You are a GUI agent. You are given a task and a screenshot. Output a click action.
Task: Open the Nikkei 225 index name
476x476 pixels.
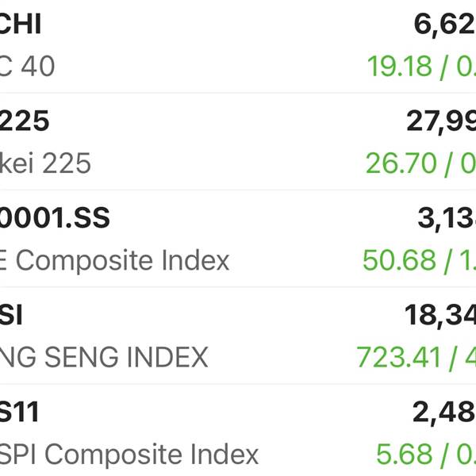(45, 163)
